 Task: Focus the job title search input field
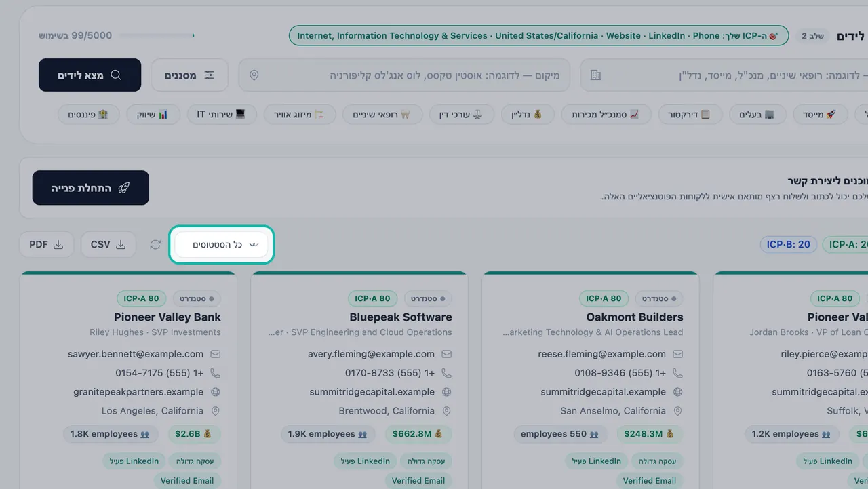pos(724,75)
